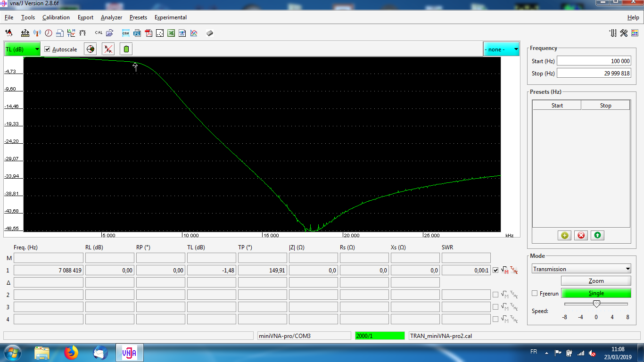Click marker 1 frequency value 7 088 419
644x362 pixels.
49,270
